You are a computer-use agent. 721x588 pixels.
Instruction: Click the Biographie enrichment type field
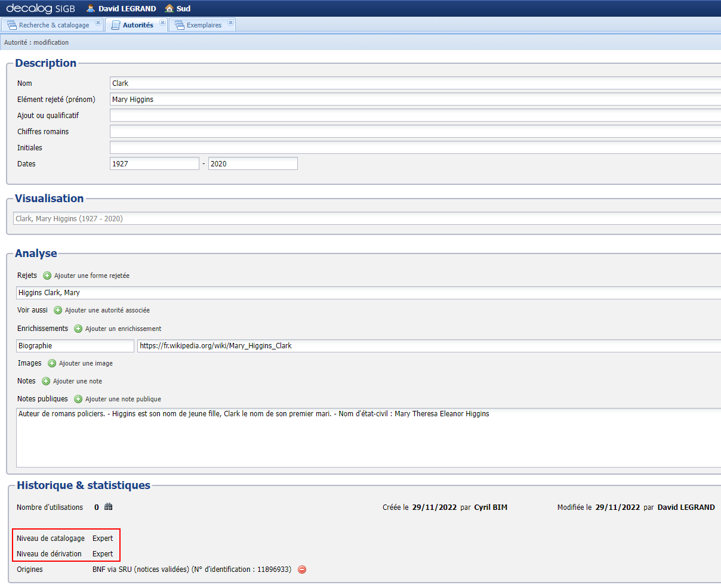click(x=75, y=345)
